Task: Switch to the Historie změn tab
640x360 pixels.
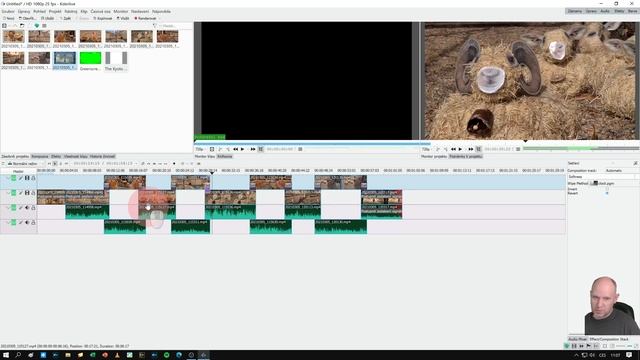Action: 102,156
